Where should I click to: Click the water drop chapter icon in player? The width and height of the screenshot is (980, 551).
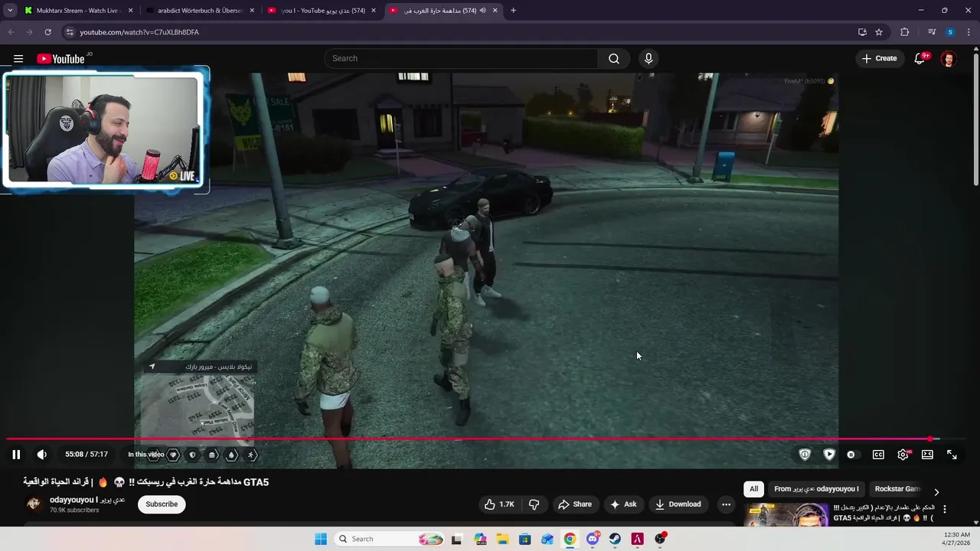(x=231, y=455)
